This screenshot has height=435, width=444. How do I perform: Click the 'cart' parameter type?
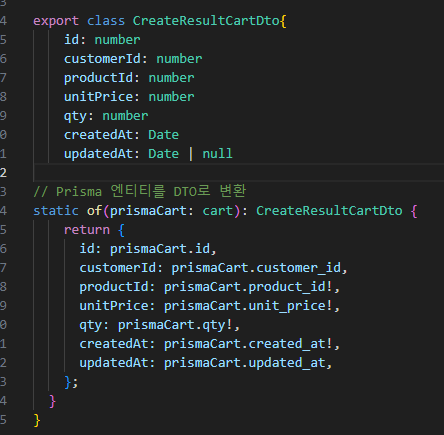[217, 211]
